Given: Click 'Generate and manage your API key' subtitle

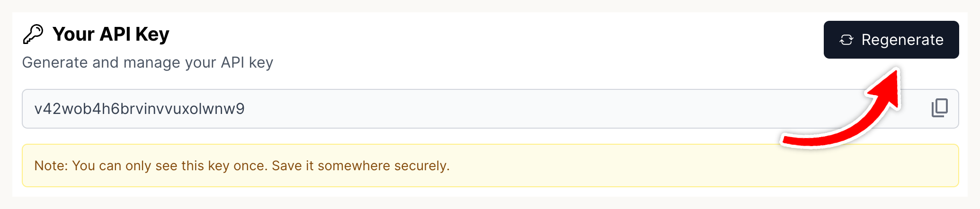Looking at the screenshot, I should (x=148, y=62).
